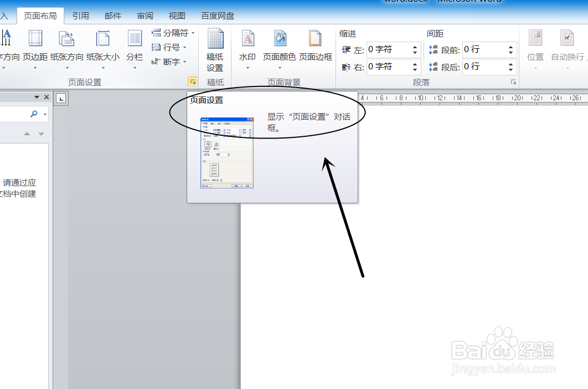The image size is (588, 389).
Task: Open the 断字 hyphenation menu
Action: (169, 62)
